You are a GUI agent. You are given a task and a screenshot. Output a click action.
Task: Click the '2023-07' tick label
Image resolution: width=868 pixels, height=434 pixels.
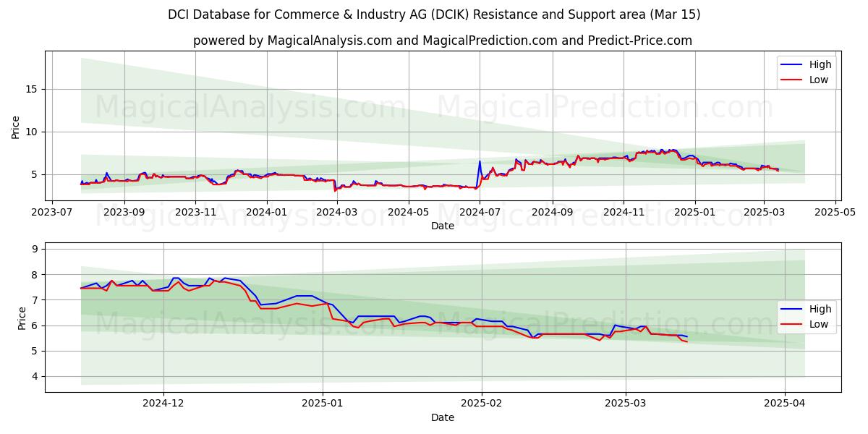click(52, 212)
